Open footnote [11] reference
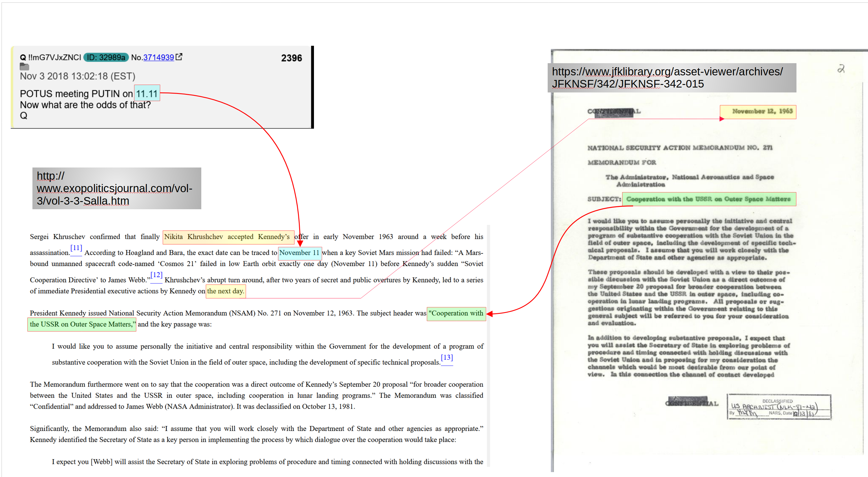The image size is (868, 477). tap(76, 248)
